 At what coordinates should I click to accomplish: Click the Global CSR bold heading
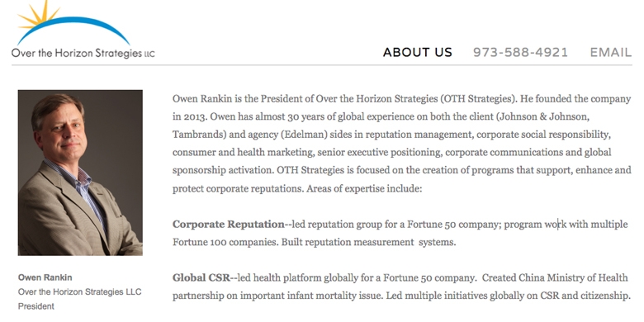tap(201, 277)
